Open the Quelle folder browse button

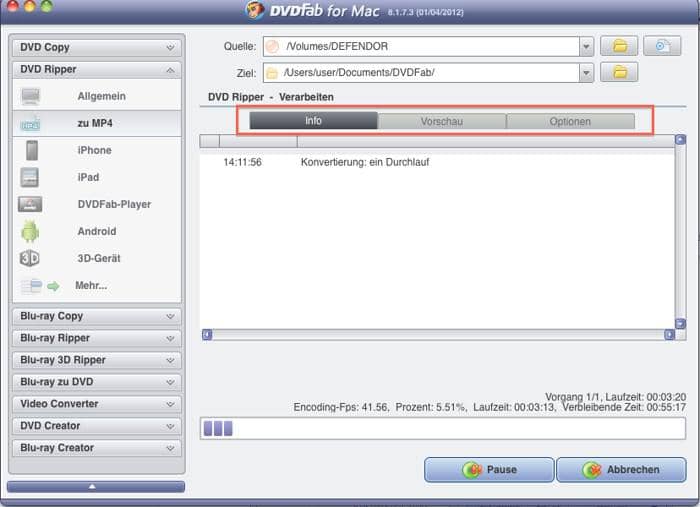point(619,46)
